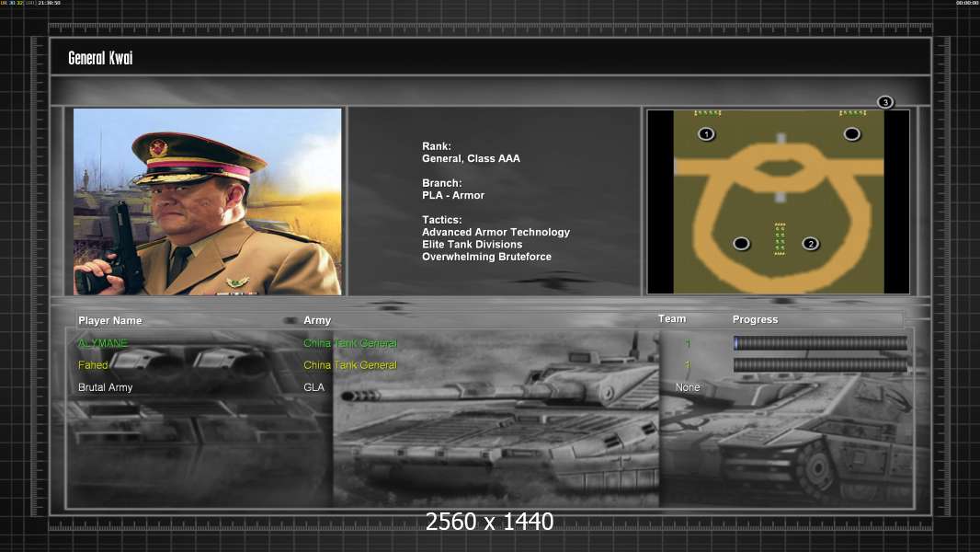Screen dimensions: 980x552
Task: Click the Team column header
Action: tap(672, 319)
